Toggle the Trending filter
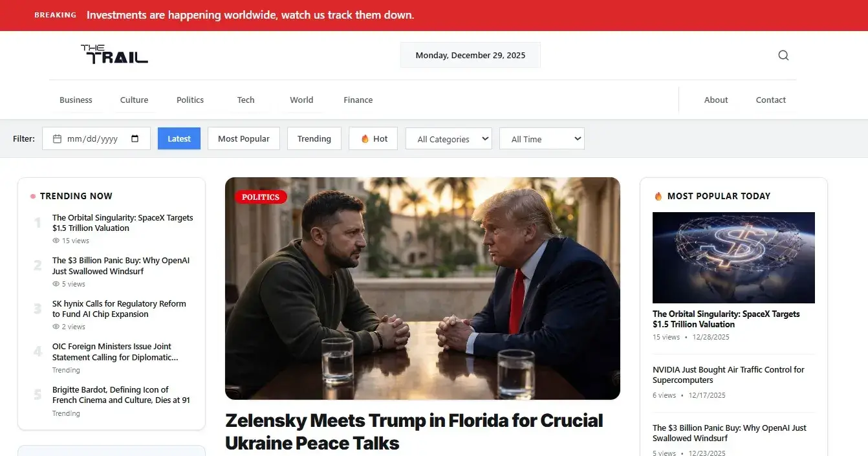The width and height of the screenshot is (868, 456). point(314,138)
